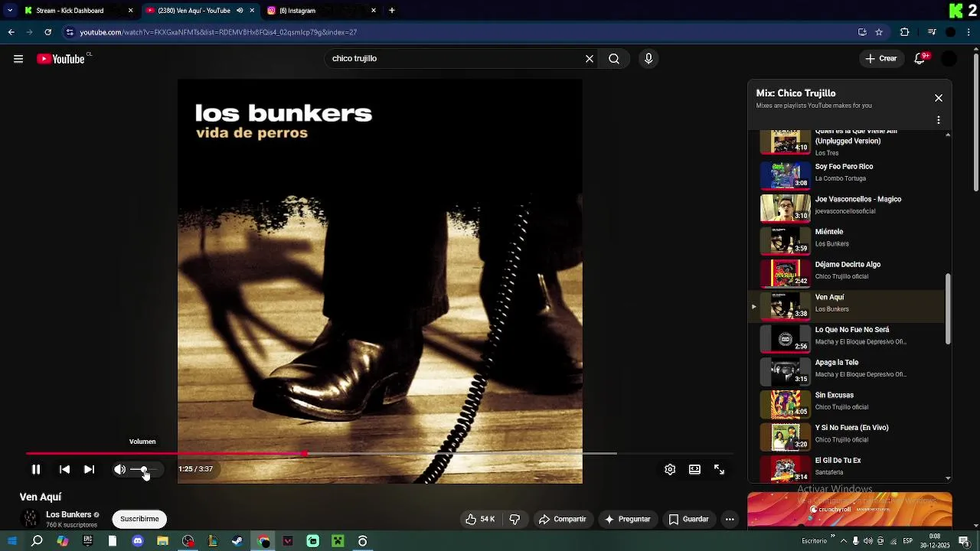The image size is (980, 551).
Task: Reload the browser page
Action: pos(47,32)
